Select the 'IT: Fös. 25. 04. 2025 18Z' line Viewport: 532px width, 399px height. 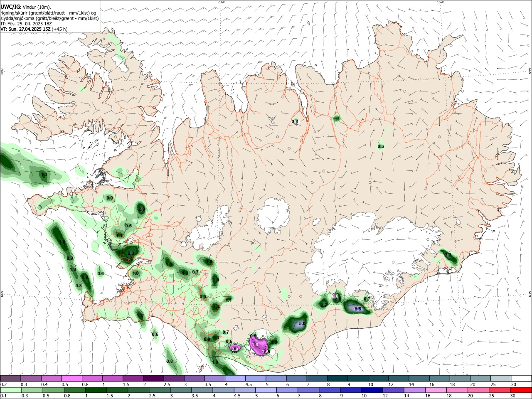pyautogui.click(x=26, y=24)
